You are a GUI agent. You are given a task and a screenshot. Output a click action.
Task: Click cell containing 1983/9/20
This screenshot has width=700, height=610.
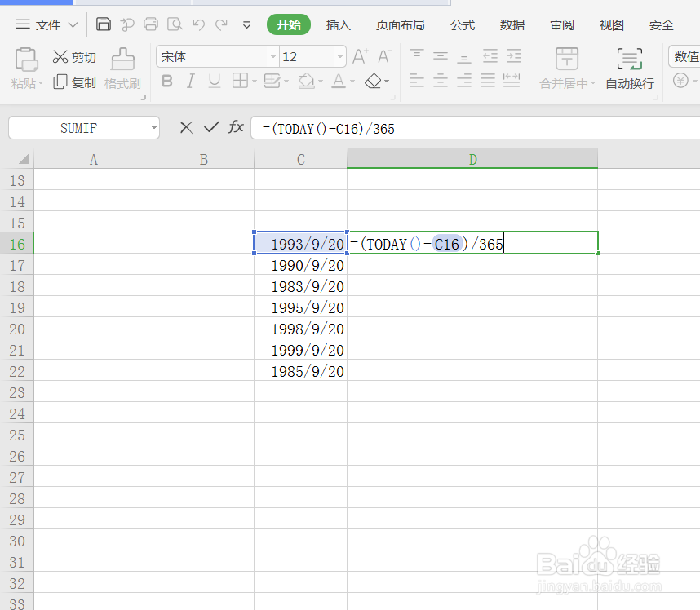click(x=300, y=286)
